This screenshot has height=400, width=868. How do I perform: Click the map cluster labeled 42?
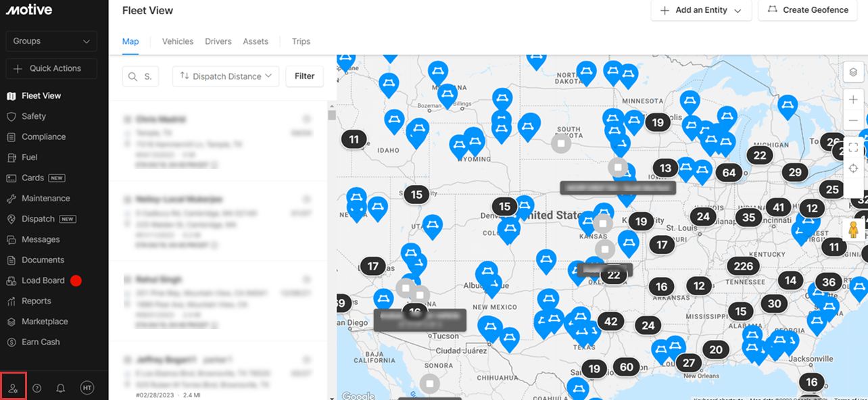click(x=611, y=322)
